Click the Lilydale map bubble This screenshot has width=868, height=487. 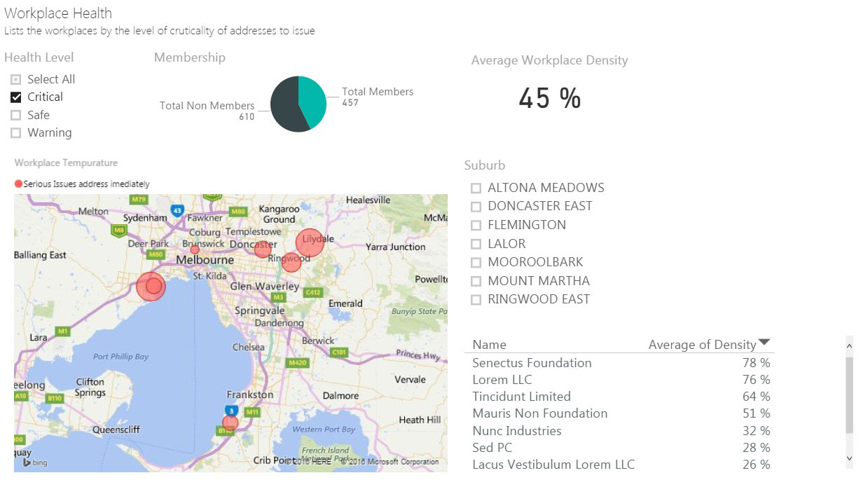[x=310, y=242]
